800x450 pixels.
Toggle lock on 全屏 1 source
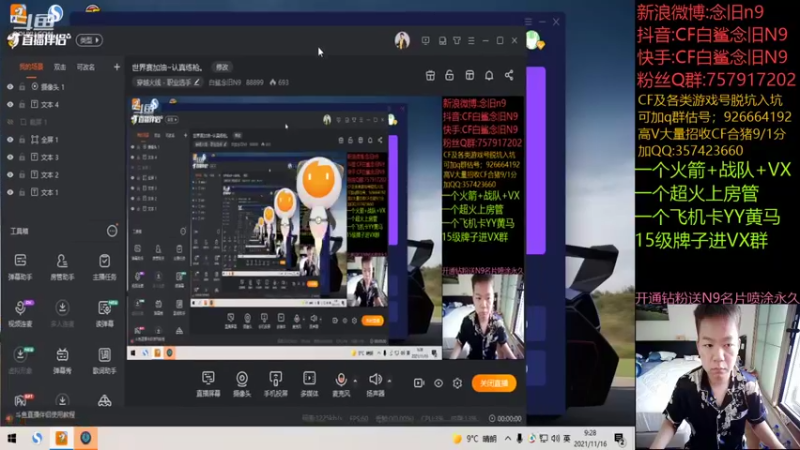point(22,139)
